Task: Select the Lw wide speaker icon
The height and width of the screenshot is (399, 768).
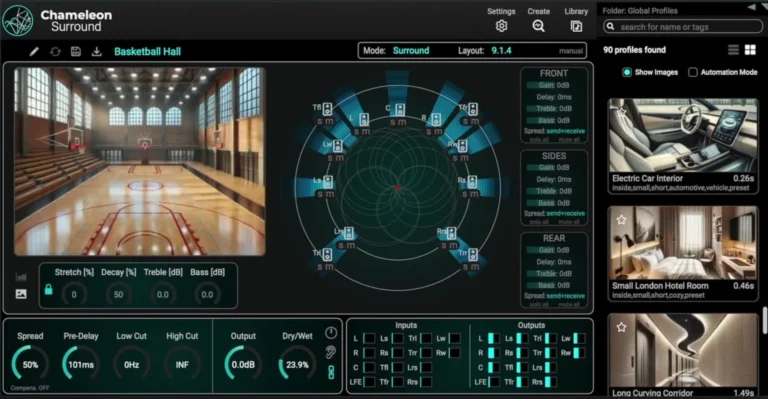Action: tap(337, 145)
